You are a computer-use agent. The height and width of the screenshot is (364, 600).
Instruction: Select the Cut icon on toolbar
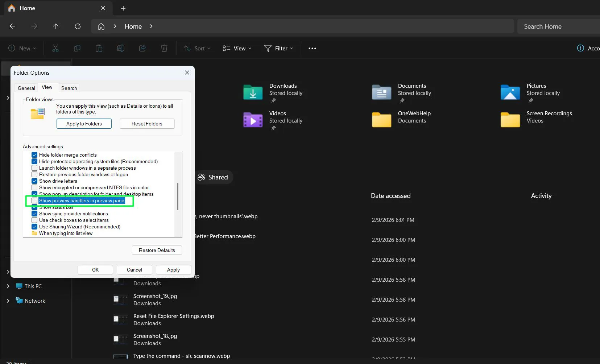click(55, 48)
